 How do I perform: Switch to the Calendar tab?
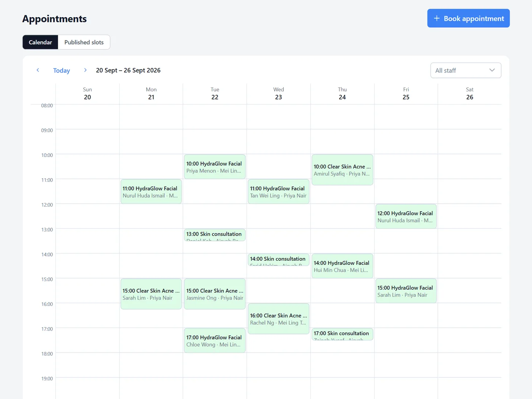[x=40, y=42]
